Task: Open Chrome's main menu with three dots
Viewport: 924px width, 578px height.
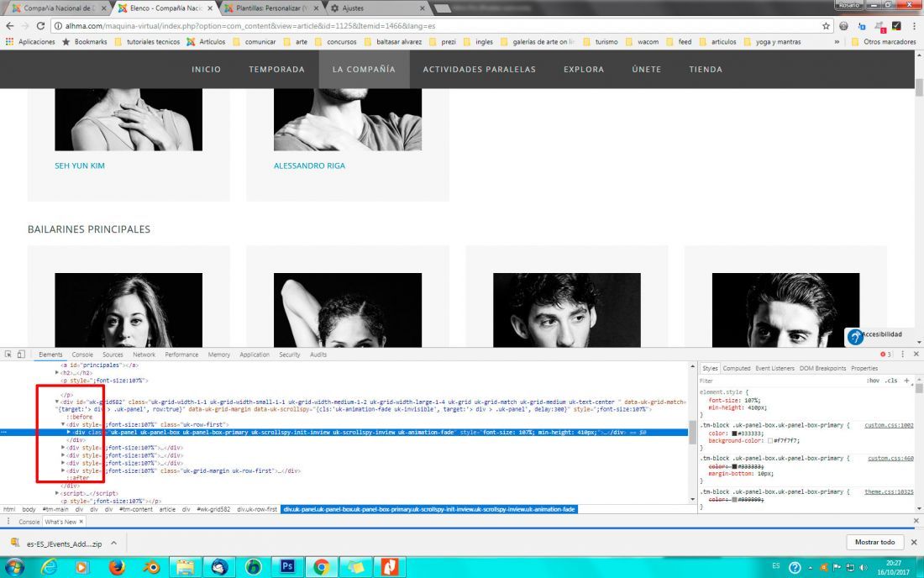Action: [914, 26]
